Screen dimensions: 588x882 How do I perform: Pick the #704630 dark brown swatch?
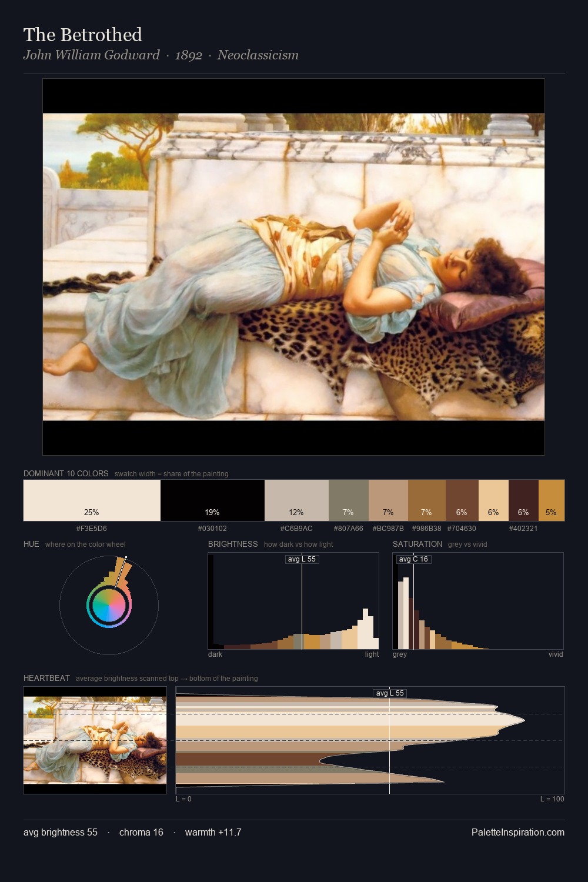click(x=462, y=500)
